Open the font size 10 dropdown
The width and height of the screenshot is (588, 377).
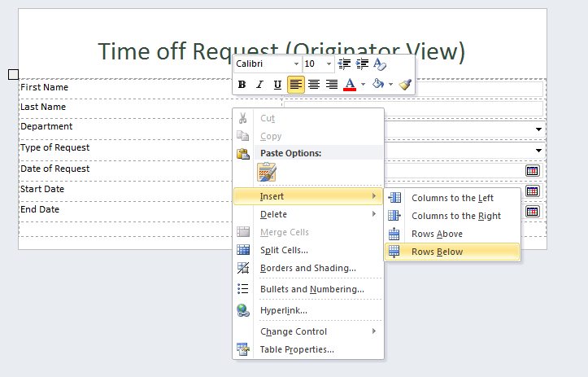(318, 64)
